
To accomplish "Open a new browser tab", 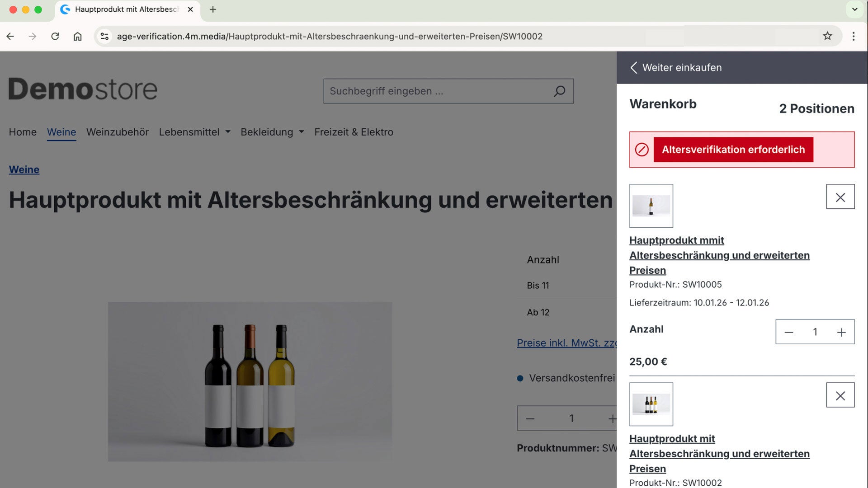I will 213,9.
